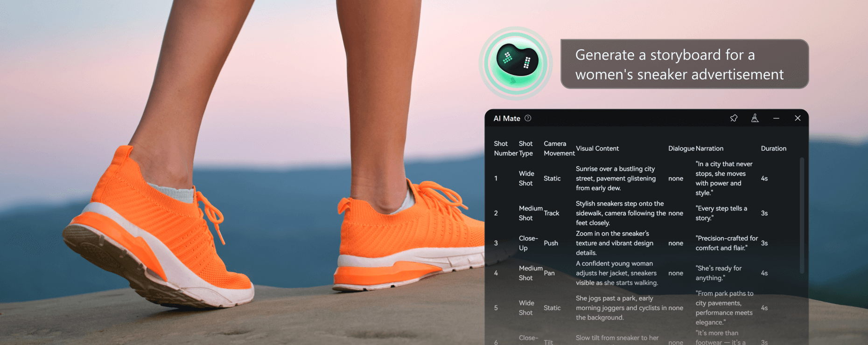The width and height of the screenshot is (868, 345).
Task: Select 'Zoom in on the sneaker's texture' cell
Action: (x=615, y=243)
